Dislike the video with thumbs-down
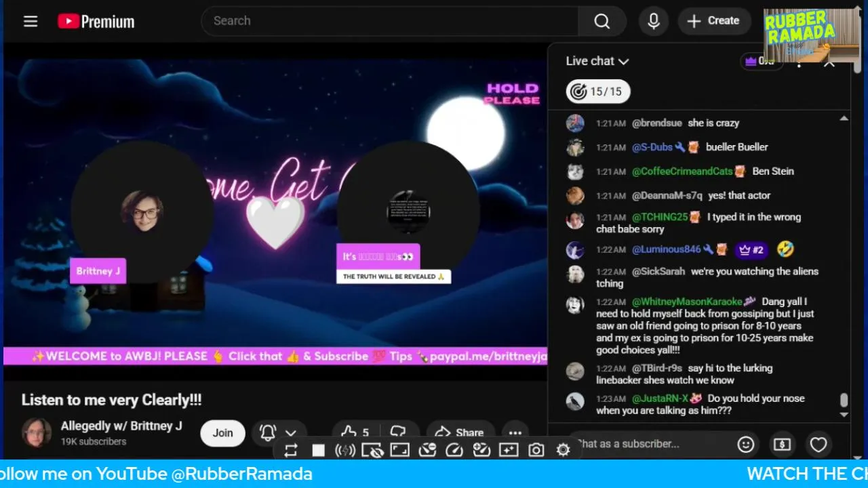868x488 pixels. pos(399,432)
